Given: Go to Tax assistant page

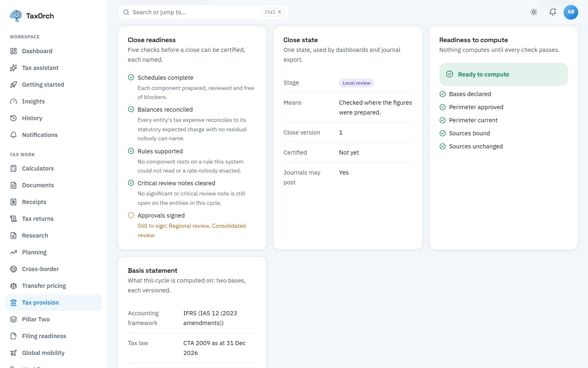Looking at the screenshot, I should (53, 68).
